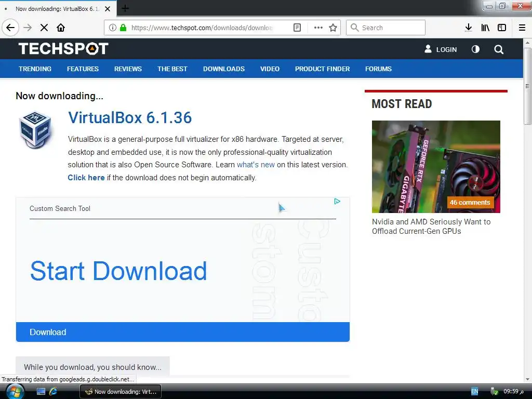Open the DOWNLOADS section
The width and height of the screenshot is (532, 399).
[224, 69]
